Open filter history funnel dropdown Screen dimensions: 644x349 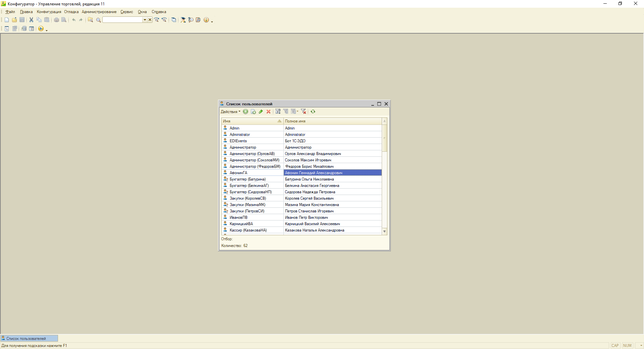[294, 112]
